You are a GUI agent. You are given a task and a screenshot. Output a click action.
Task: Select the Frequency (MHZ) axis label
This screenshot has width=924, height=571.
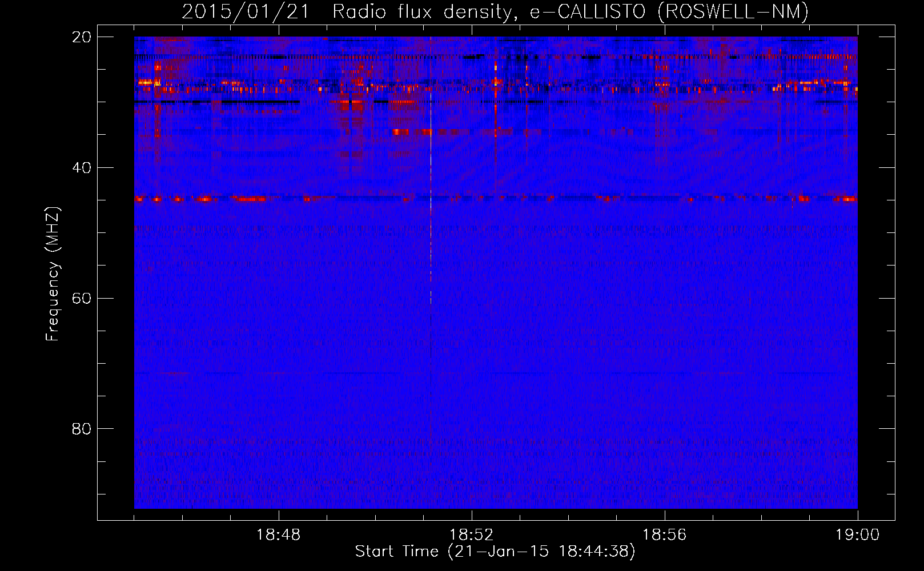point(53,274)
